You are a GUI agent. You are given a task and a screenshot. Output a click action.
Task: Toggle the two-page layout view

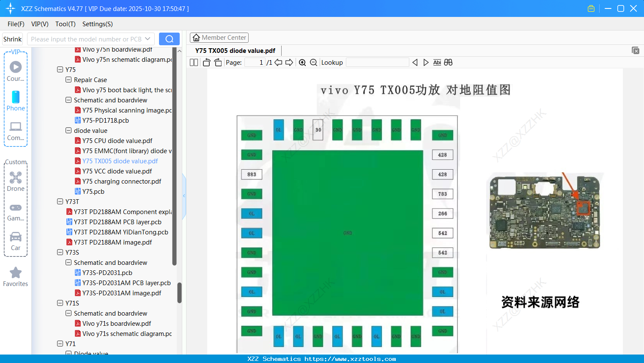193,62
